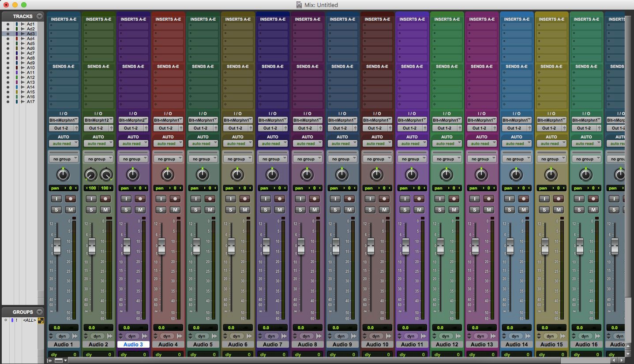Toggle the show/hide dot for track Ad2
634x364 pixels.
[8, 29]
